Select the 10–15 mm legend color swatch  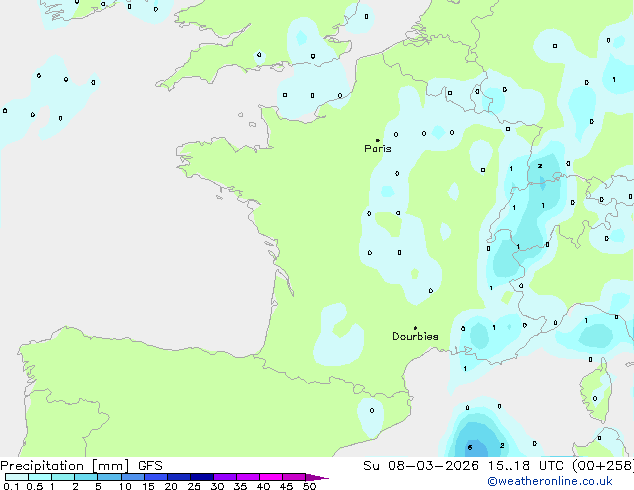132,477
